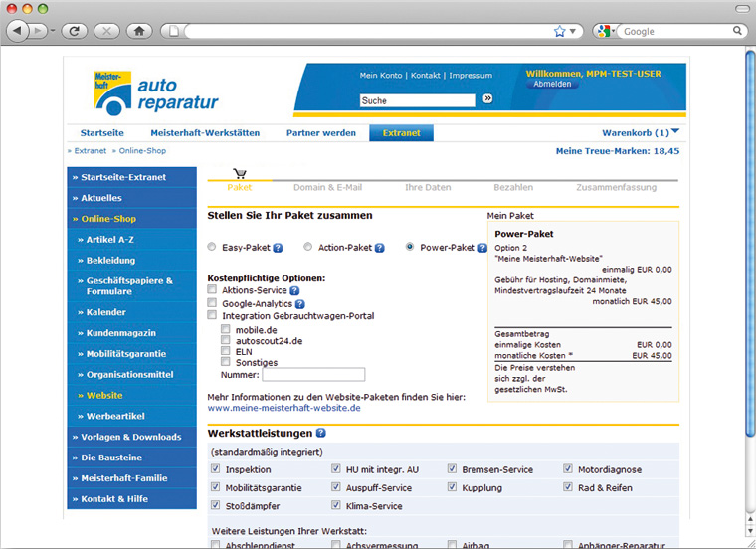
Task: Open help icon next to Google-Analytics
Action: (x=299, y=303)
